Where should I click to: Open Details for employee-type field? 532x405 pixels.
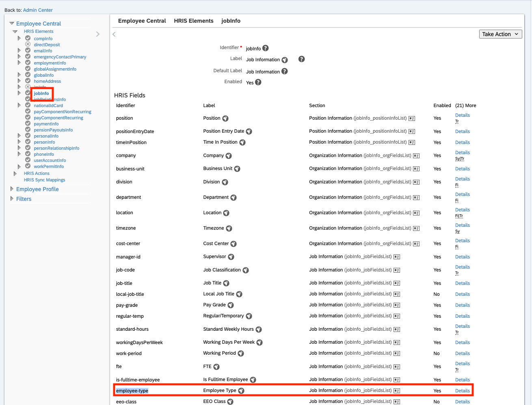tap(463, 391)
